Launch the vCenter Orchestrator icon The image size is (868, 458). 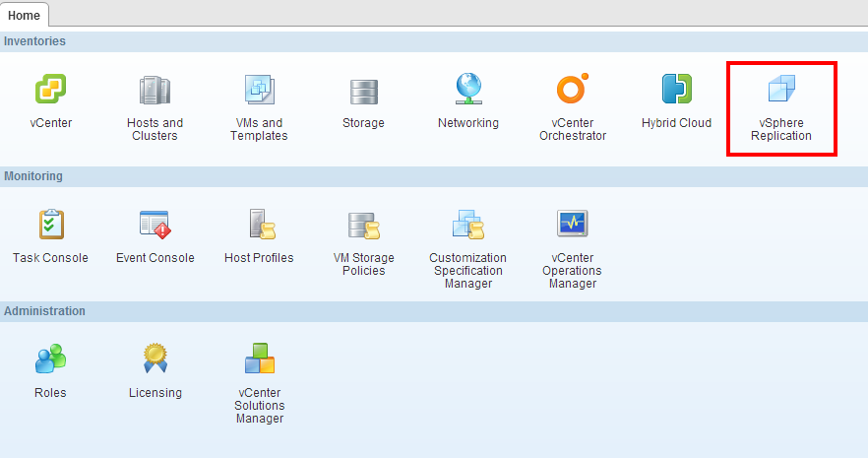pos(573,89)
